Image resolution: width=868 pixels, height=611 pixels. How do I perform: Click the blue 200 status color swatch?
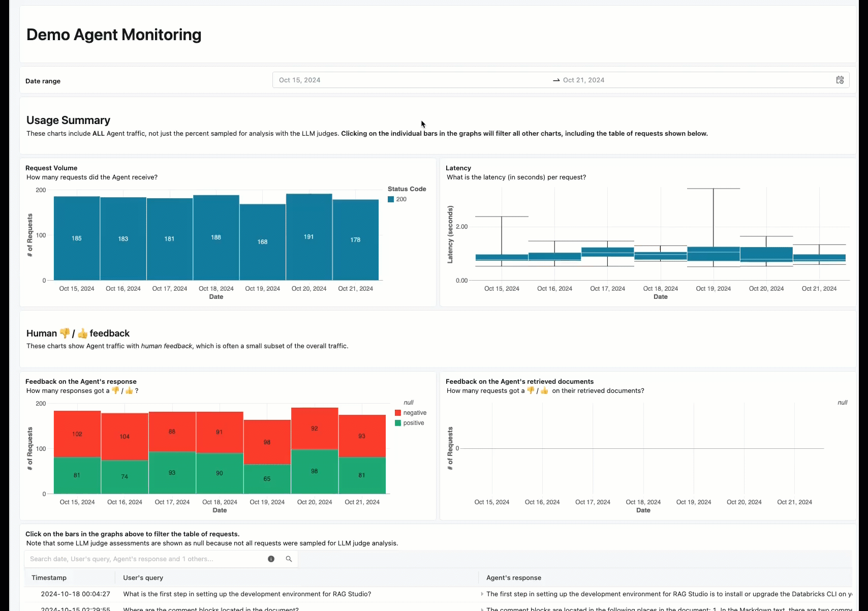391,199
